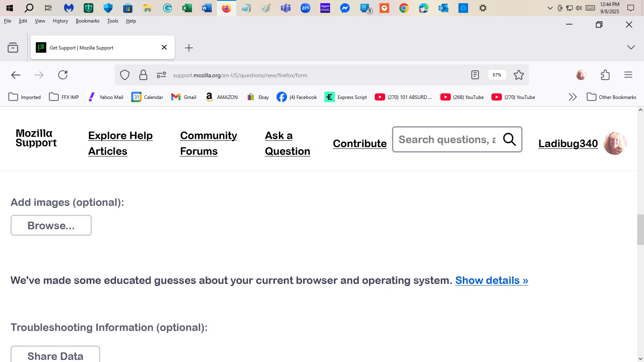
Task: Open Windows taskbar search
Action: click(x=29, y=8)
